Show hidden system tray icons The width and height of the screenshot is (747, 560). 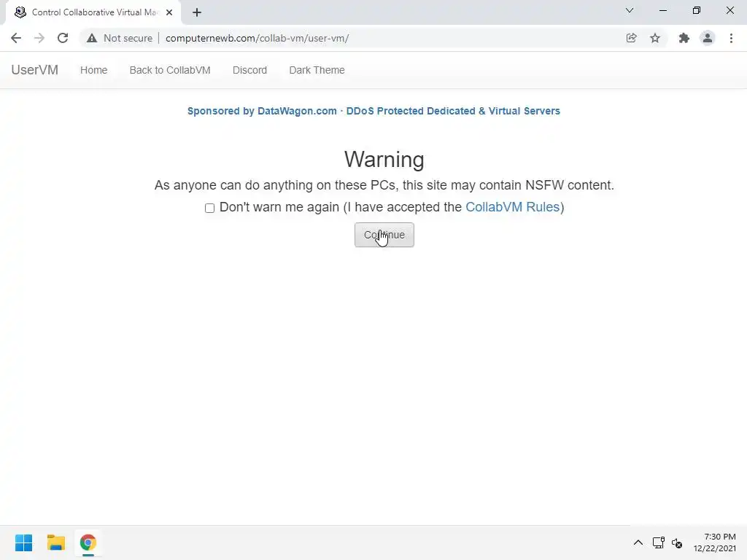[x=638, y=542]
